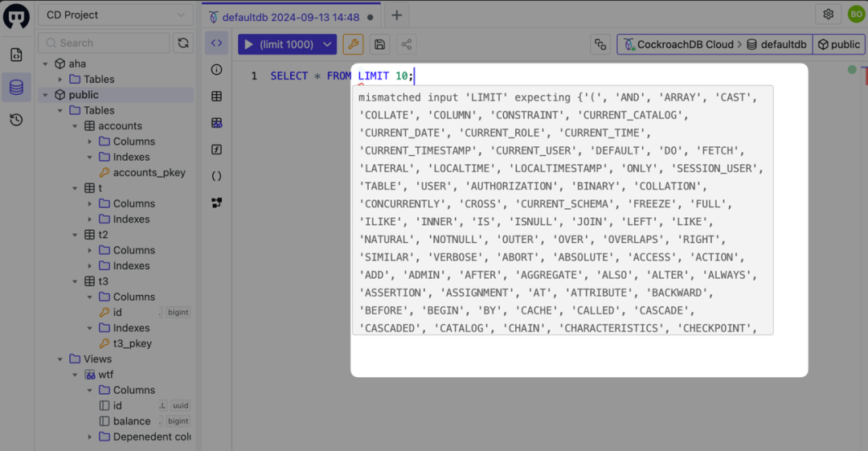Open the settings gear icon
Image resolution: width=868 pixels, height=451 pixels.
pyautogui.click(x=828, y=14)
